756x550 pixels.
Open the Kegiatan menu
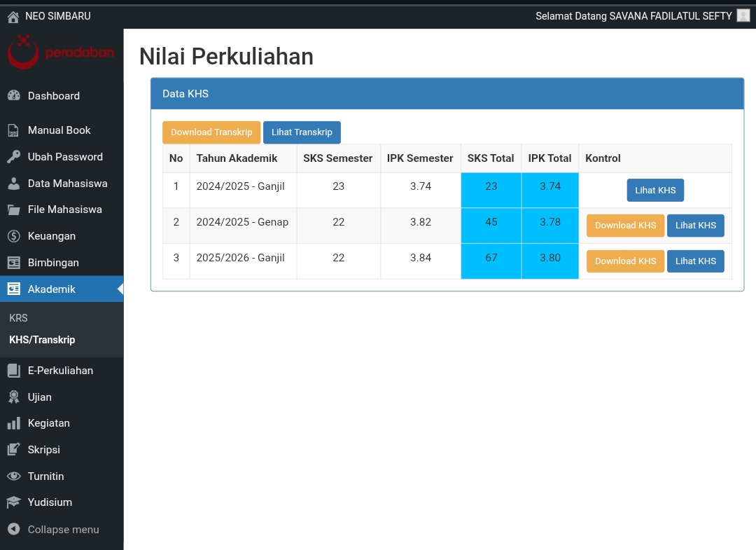pos(62,423)
